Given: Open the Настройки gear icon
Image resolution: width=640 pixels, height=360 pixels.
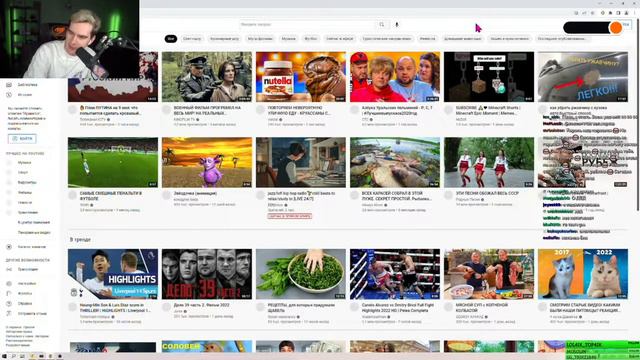Looking at the screenshot, I should coord(9,283).
